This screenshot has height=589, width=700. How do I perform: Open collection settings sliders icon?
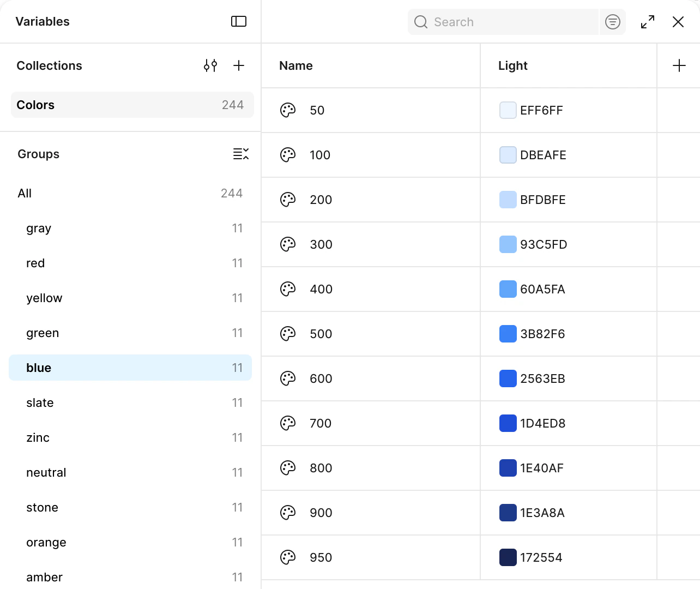coord(210,65)
